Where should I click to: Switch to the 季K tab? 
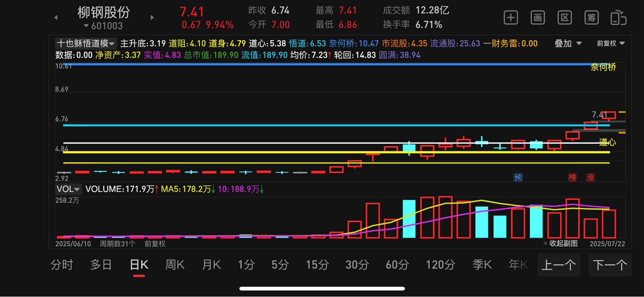point(482,265)
